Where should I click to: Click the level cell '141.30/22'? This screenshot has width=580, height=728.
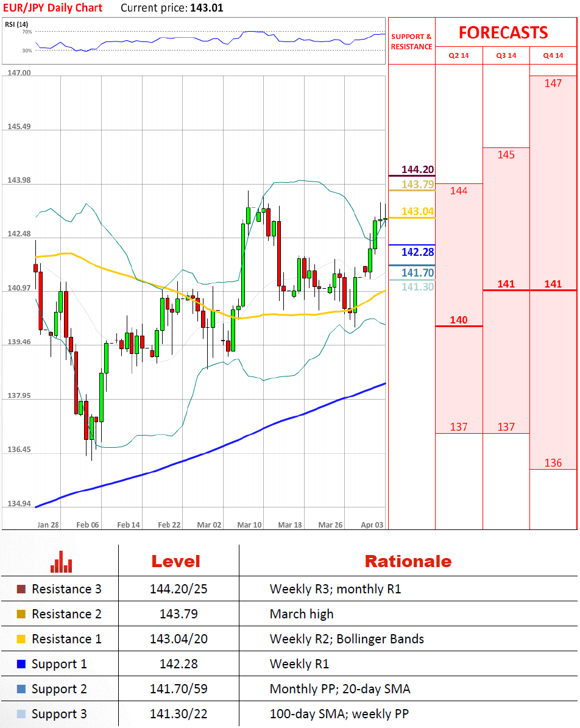coord(179,714)
